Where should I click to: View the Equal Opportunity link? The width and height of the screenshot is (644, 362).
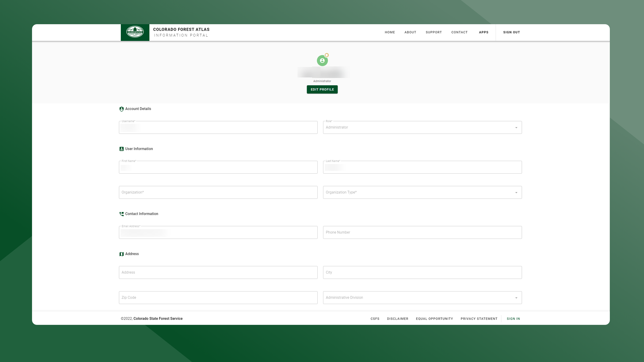tap(434, 319)
